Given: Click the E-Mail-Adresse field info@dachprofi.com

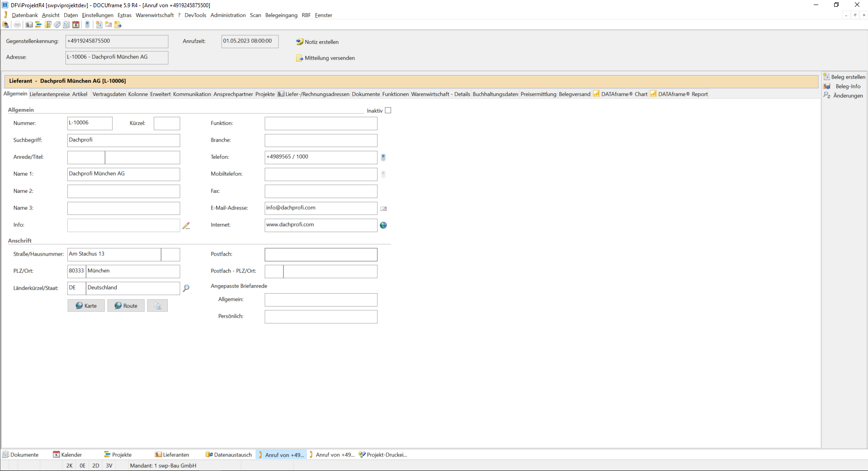Looking at the screenshot, I should pos(321,208).
